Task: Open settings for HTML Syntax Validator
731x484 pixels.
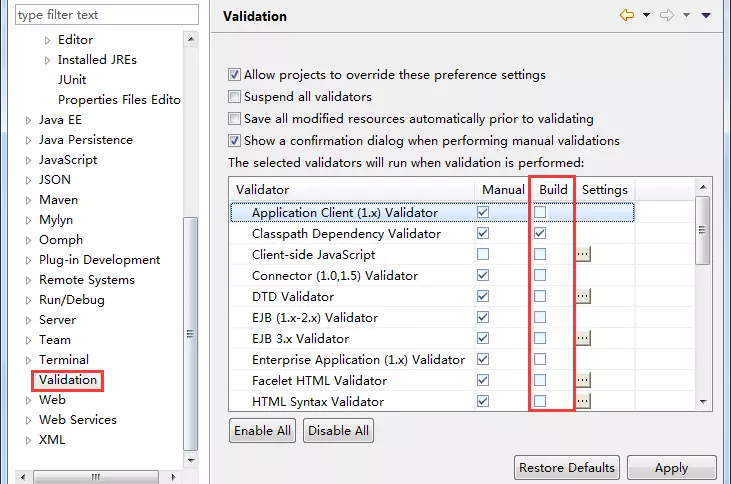Action: pos(583,402)
